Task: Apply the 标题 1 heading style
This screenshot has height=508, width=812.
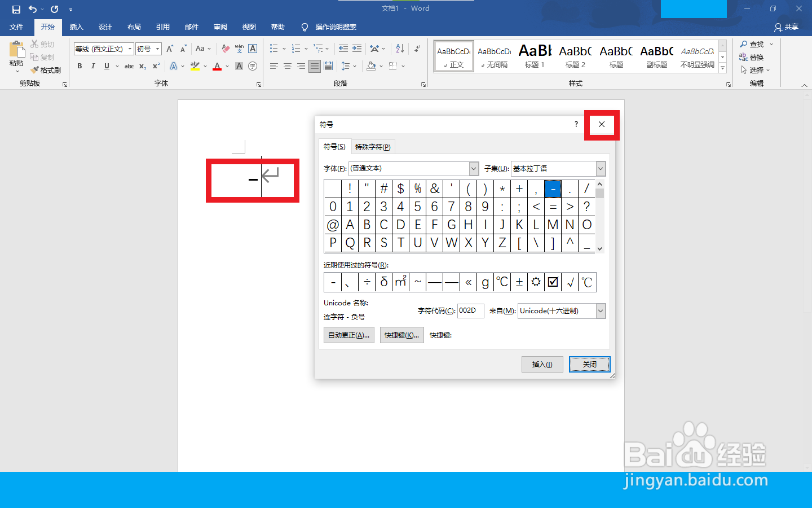Action: [535, 56]
